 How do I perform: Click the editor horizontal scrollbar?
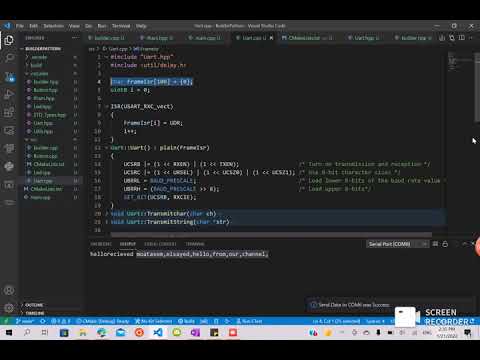tap(271, 235)
